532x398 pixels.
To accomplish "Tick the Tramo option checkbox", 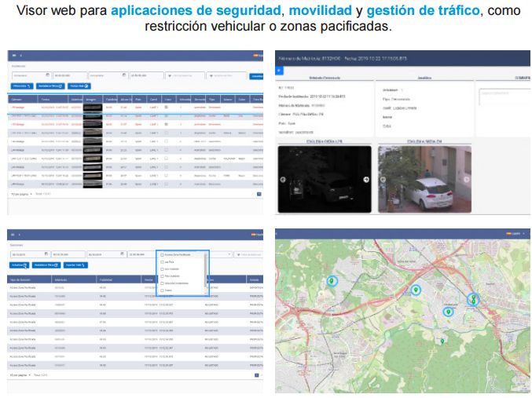I will [162, 290].
